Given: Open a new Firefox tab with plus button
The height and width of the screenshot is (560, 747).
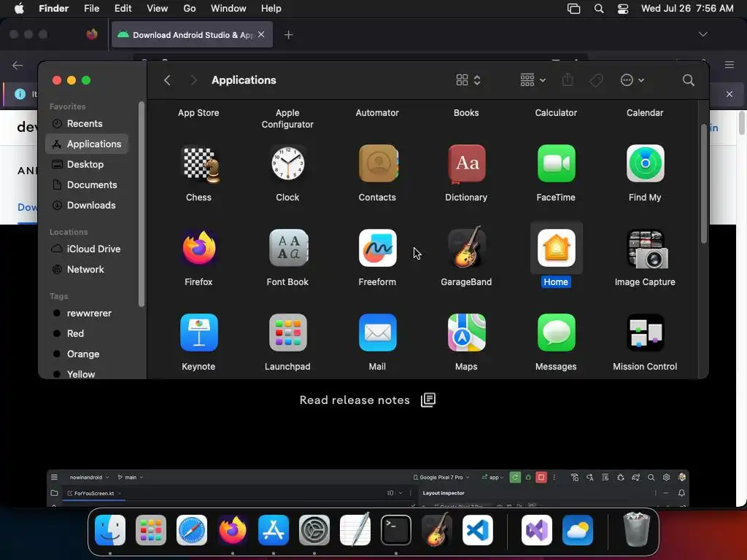Looking at the screenshot, I should [x=288, y=35].
